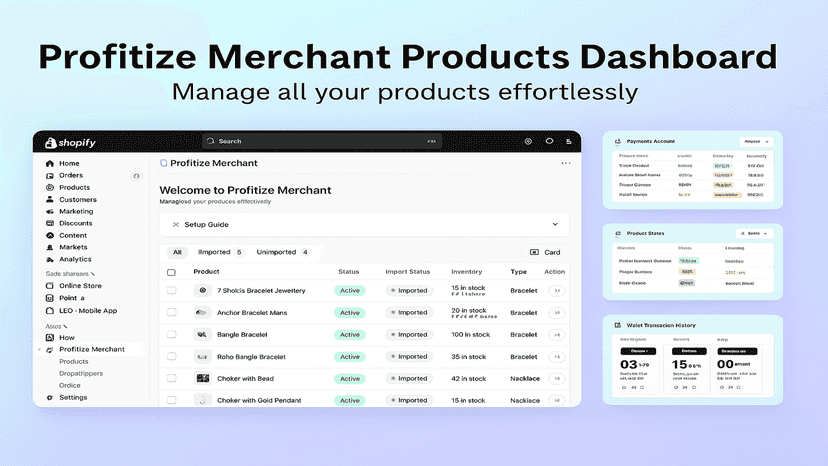Click the orders count badge next to Orders
Screen dimensions: 828x466
tap(136, 176)
